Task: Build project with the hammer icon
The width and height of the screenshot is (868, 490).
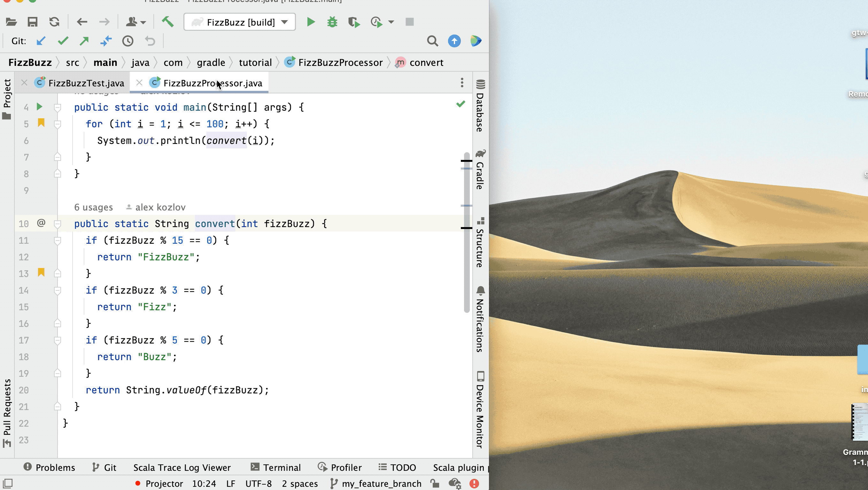Action: point(167,22)
